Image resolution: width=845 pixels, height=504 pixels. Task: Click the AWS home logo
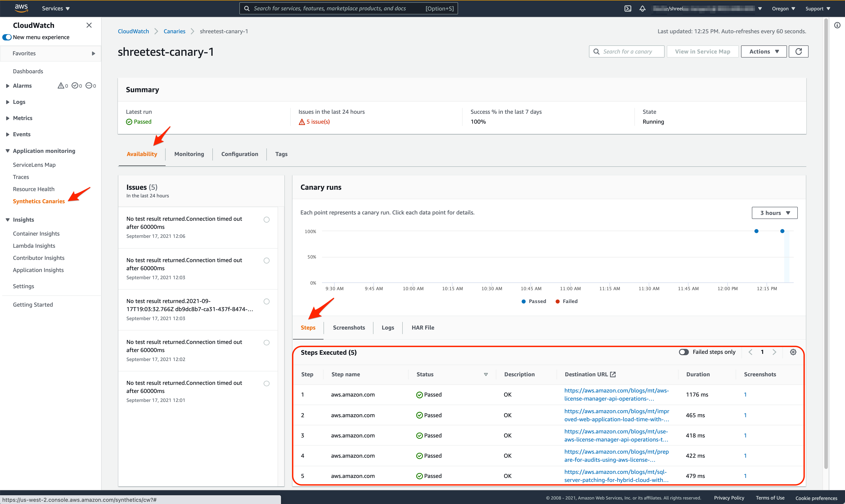click(x=21, y=8)
